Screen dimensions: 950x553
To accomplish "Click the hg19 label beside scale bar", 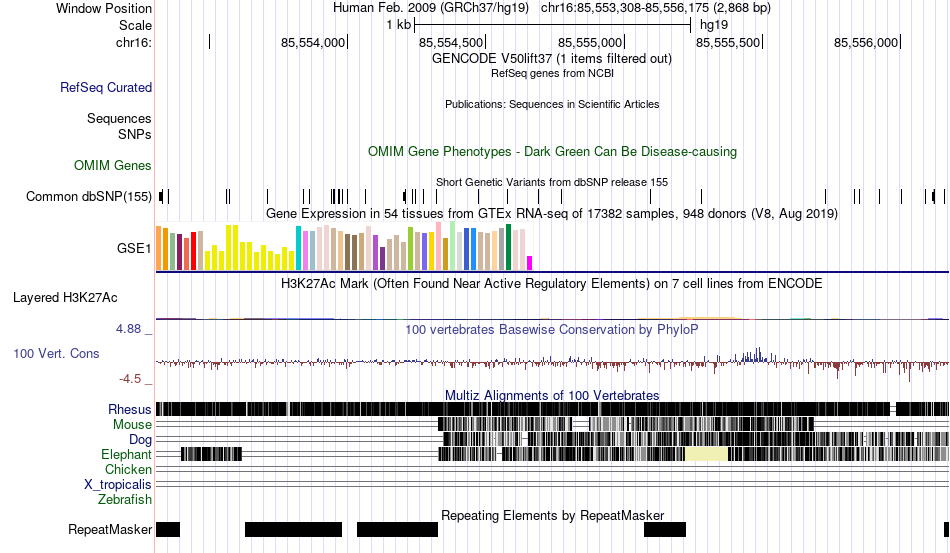I will coord(714,25).
